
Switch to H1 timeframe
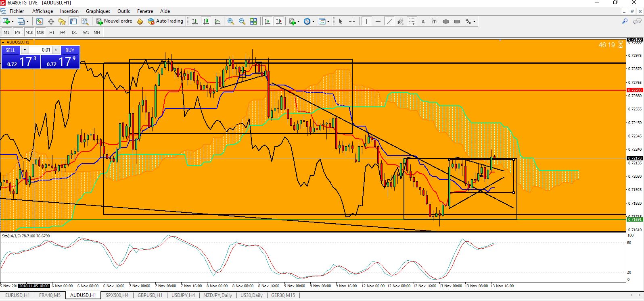click(52, 32)
